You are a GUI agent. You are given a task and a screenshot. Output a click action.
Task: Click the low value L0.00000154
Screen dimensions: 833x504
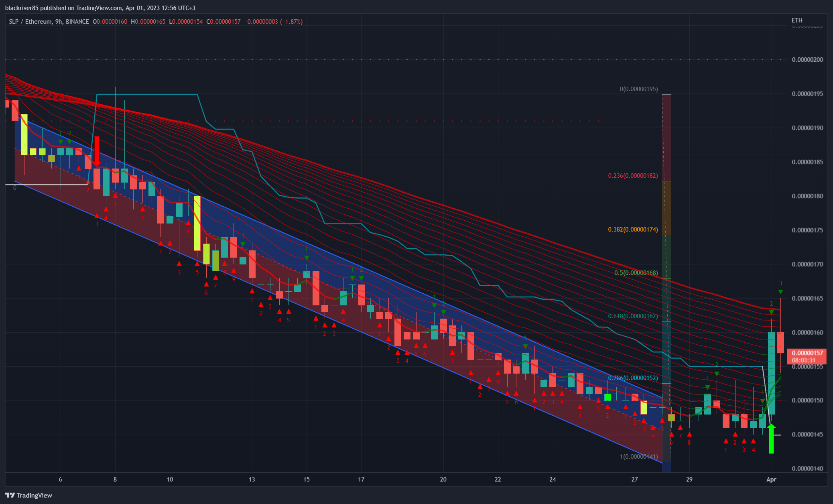(x=186, y=22)
